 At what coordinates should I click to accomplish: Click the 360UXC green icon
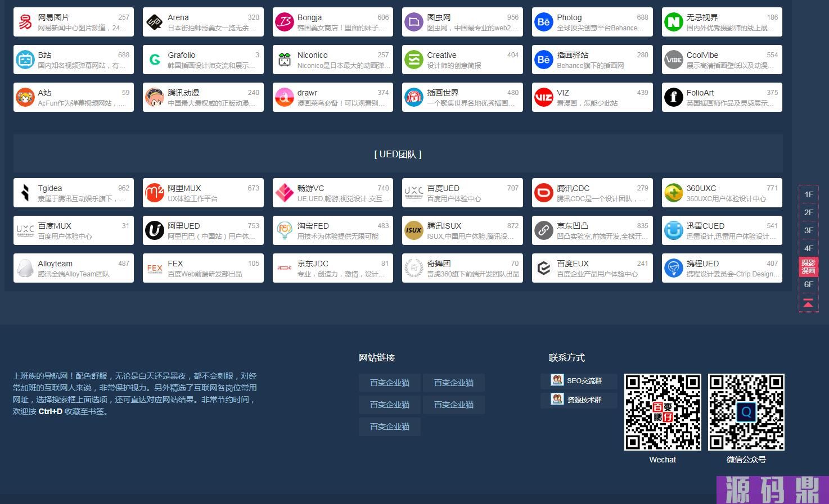pos(673,193)
